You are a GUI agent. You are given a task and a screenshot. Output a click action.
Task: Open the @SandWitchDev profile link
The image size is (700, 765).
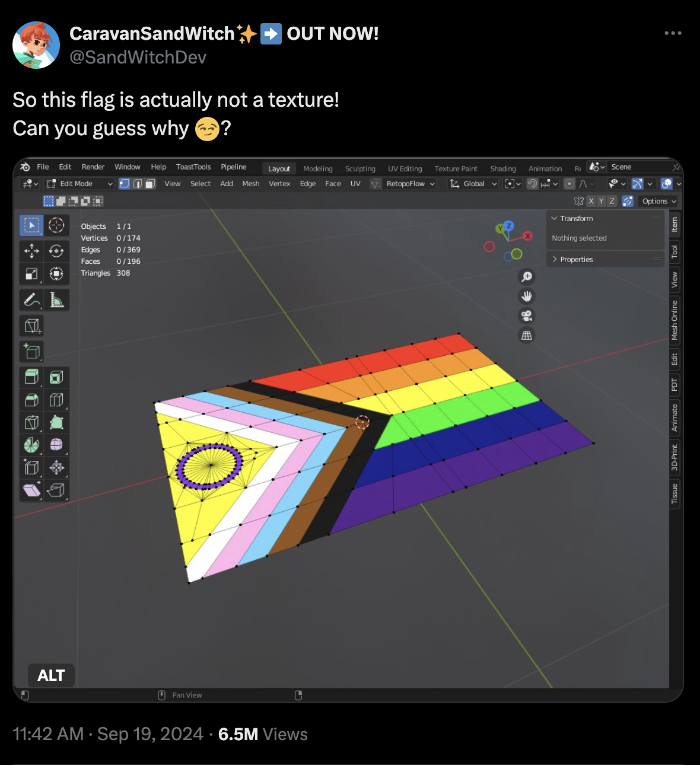(138, 57)
